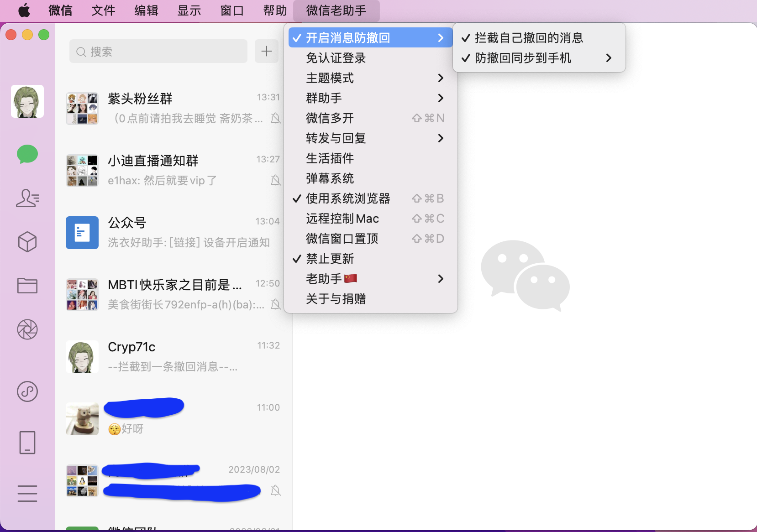Open the Mini Programs icon
Screen dimensions: 757x532
pyautogui.click(x=27, y=391)
